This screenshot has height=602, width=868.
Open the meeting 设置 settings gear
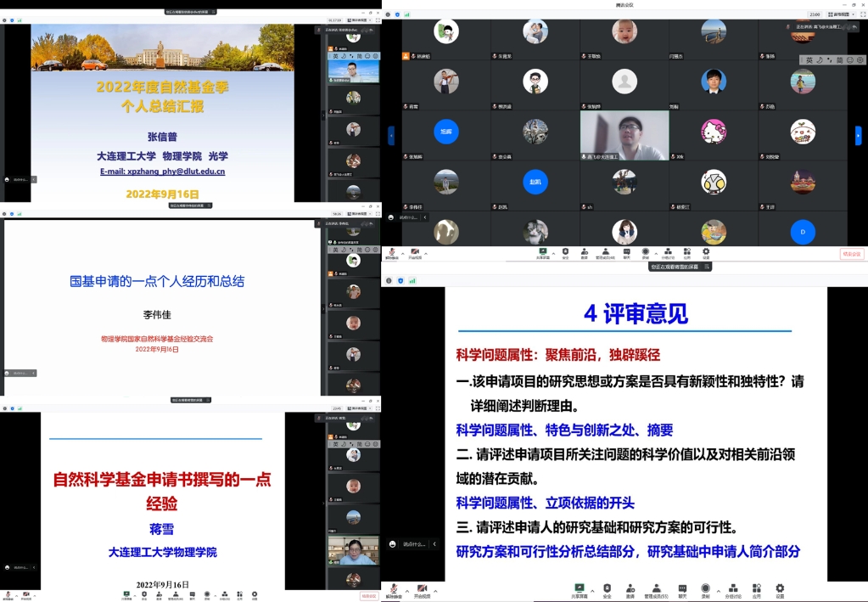(778, 588)
